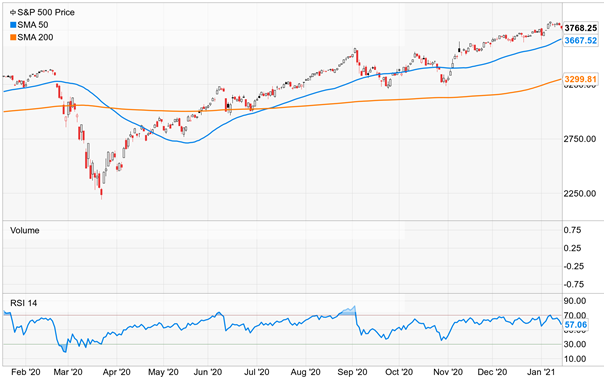The height and width of the screenshot is (378, 604).
Task: Click the Jun '20 date axis label
Action: (x=208, y=372)
